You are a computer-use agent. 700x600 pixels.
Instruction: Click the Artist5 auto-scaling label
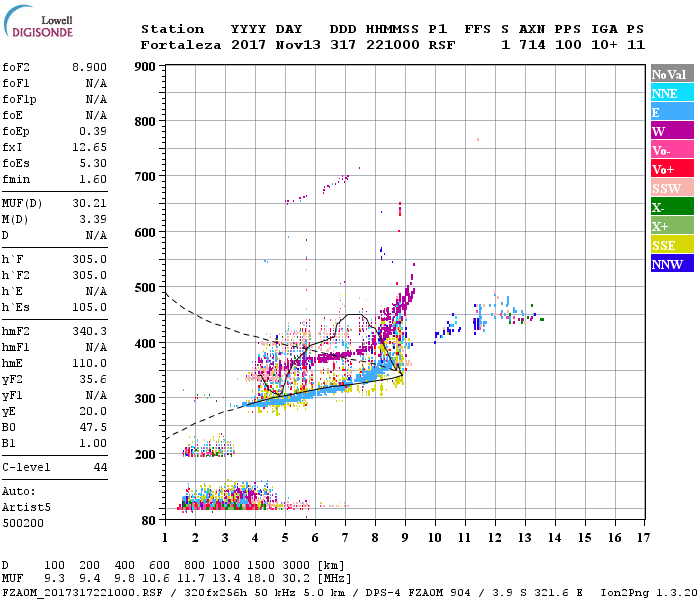point(26,508)
